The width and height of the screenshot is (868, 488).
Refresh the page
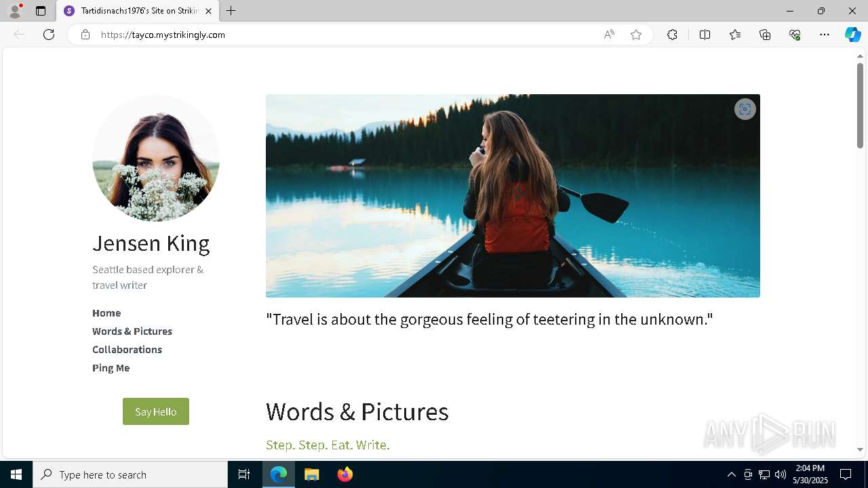pos(49,35)
